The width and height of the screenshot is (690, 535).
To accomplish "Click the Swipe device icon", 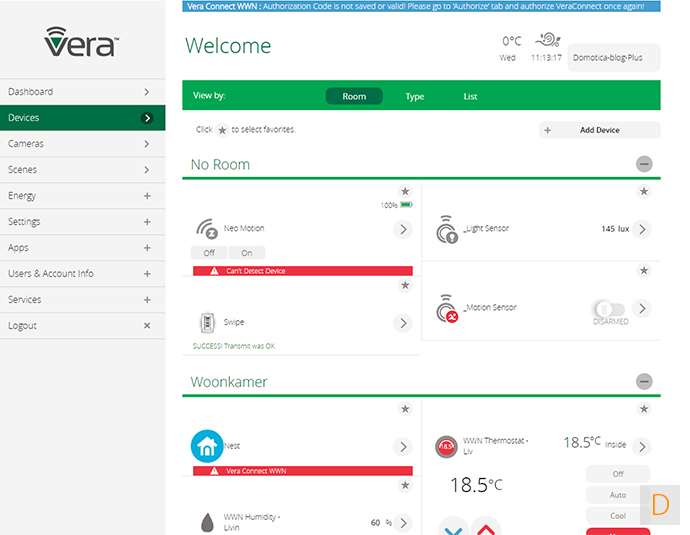I will [206, 323].
